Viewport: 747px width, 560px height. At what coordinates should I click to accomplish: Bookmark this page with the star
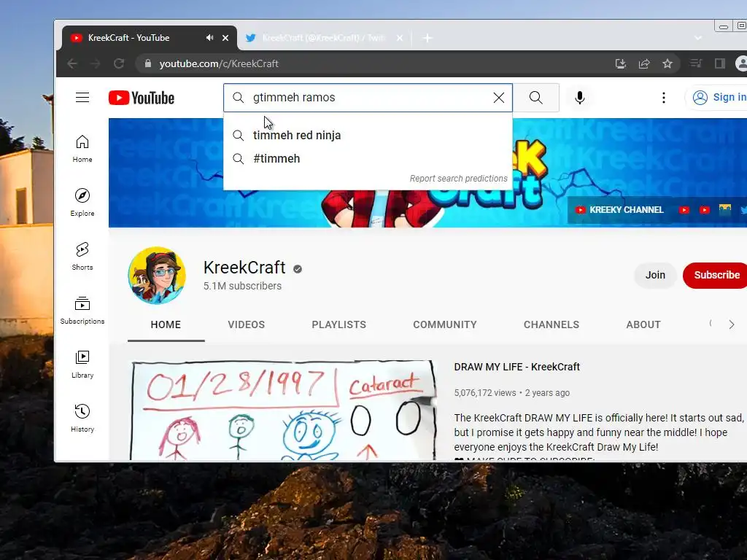(667, 63)
